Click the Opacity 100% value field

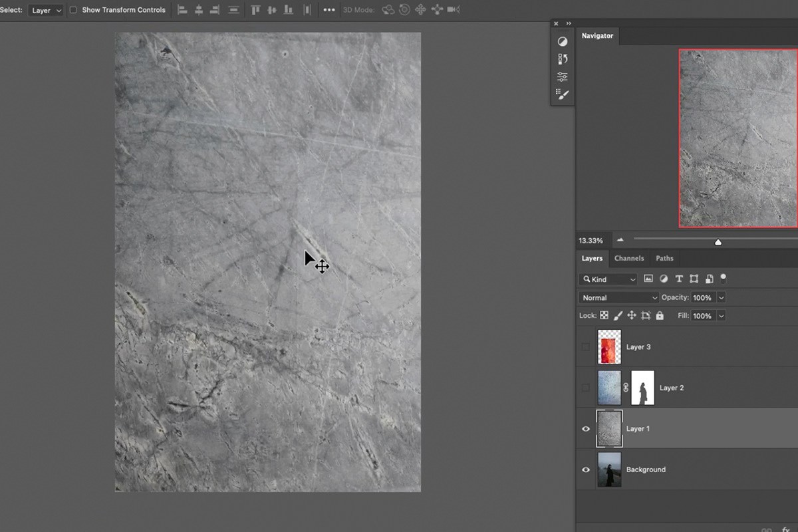tap(702, 298)
